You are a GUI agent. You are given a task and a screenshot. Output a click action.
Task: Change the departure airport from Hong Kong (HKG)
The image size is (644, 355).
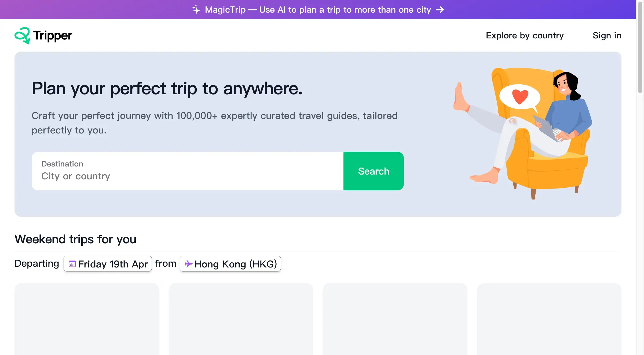point(230,264)
